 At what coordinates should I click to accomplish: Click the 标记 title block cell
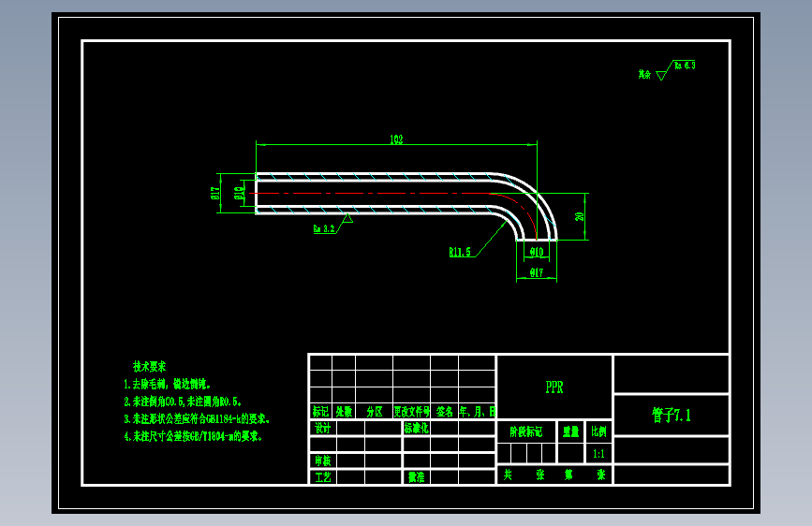pyautogui.click(x=320, y=412)
